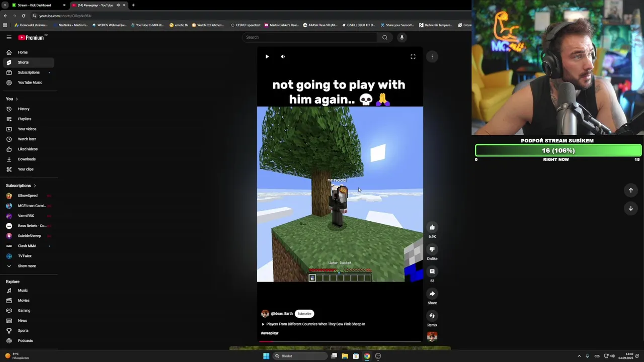Switch to the Kick Dashboard tab
This screenshot has height=362, width=644.
click(x=38, y=5)
